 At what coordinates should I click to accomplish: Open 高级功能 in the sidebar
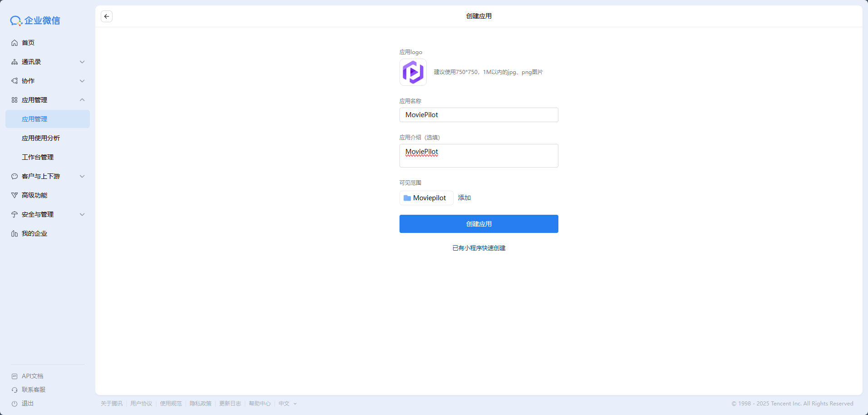pyautogui.click(x=35, y=195)
